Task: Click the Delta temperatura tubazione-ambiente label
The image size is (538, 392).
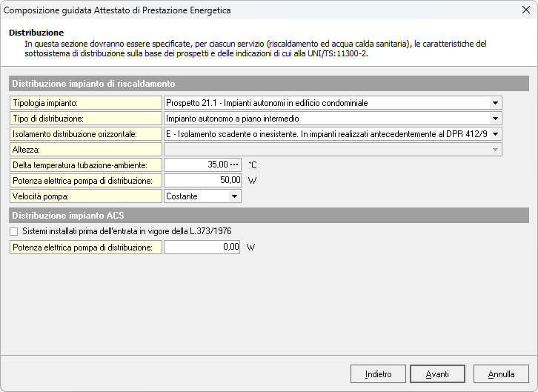Action: coord(86,165)
